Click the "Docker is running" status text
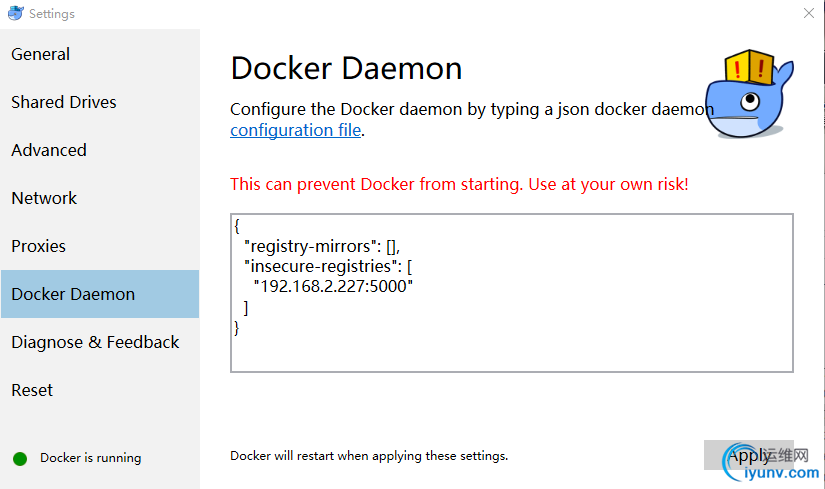825x489 pixels. click(90, 458)
